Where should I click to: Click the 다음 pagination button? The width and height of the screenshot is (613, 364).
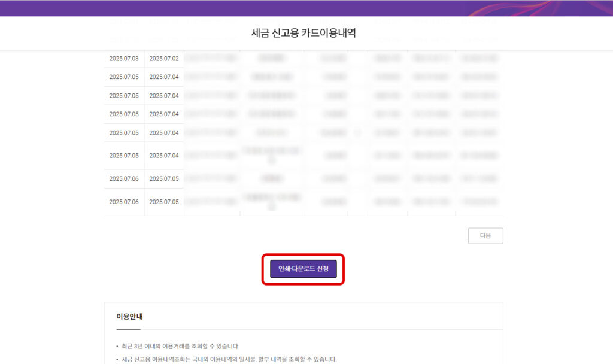pos(485,235)
